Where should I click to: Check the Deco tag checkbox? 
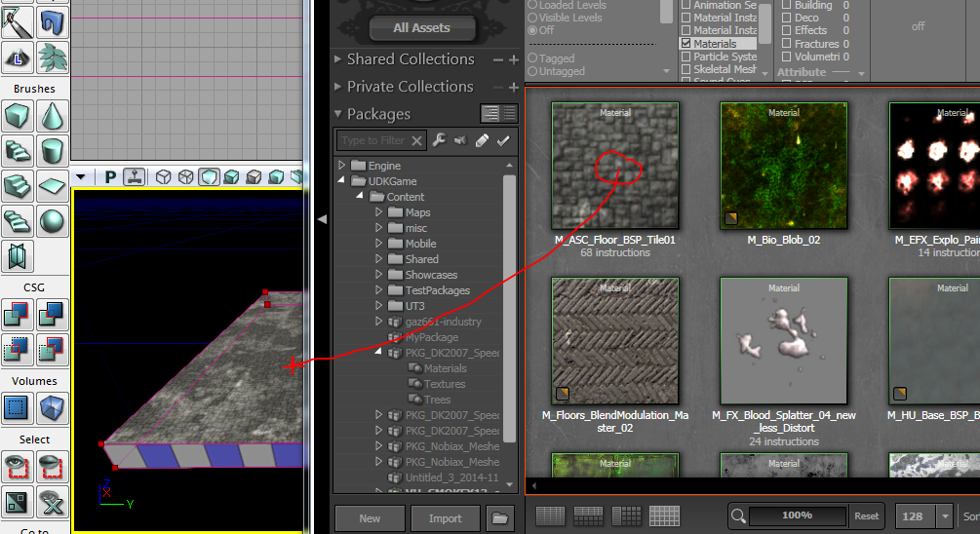point(787,18)
